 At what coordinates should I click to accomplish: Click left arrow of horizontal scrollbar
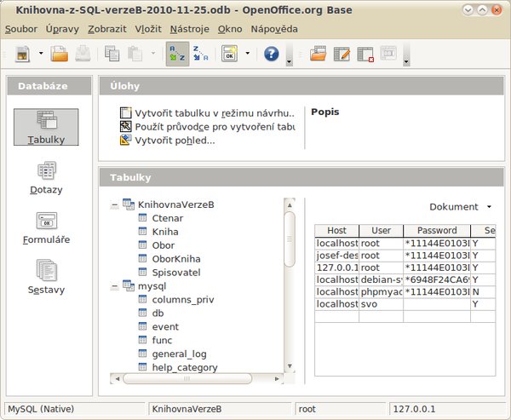(117, 378)
